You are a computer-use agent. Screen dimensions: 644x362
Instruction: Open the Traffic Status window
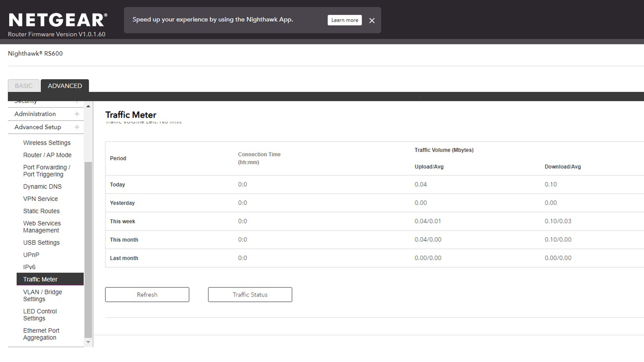(250, 294)
